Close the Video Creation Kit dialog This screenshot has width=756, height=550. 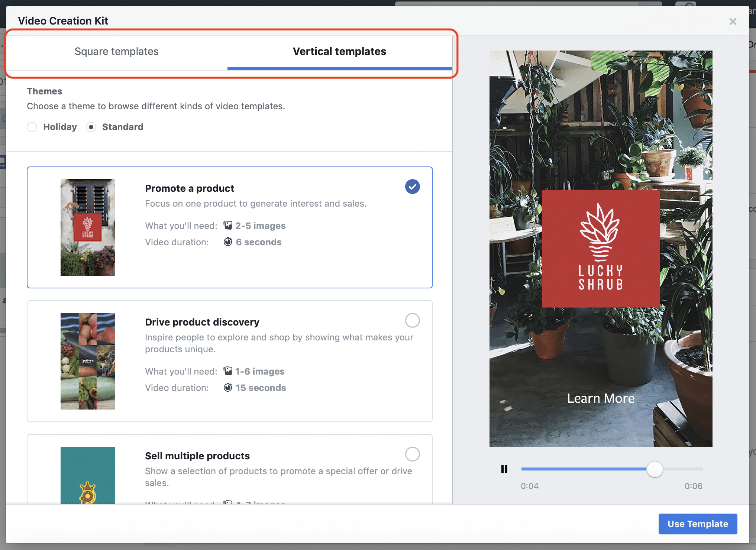(733, 22)
